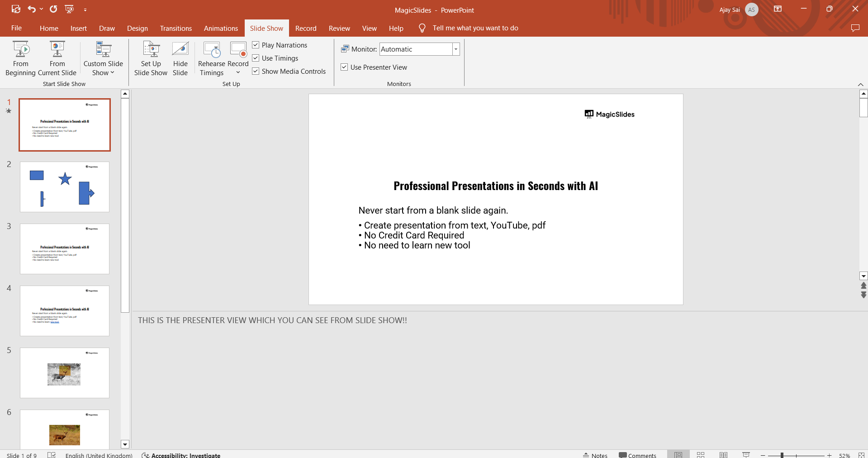The width and height of the screenshot is (868, 458).
Task: Select slide 2 thumbnail with shapes
Action: pos(65,186)
